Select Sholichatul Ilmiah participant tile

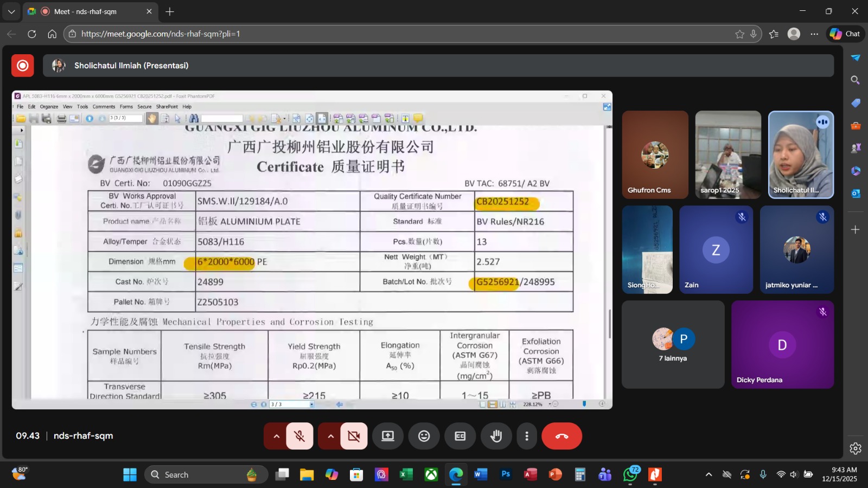coord(801,155)
